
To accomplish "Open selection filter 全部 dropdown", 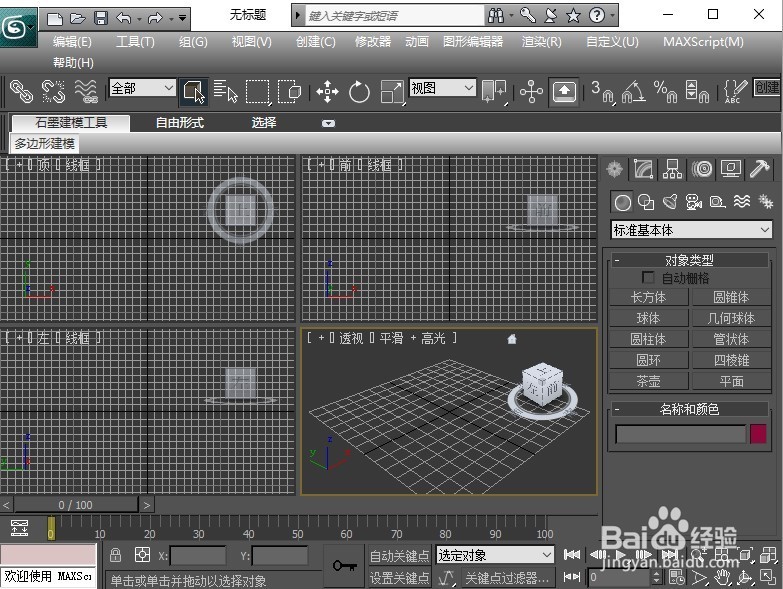I will (142, 88).
